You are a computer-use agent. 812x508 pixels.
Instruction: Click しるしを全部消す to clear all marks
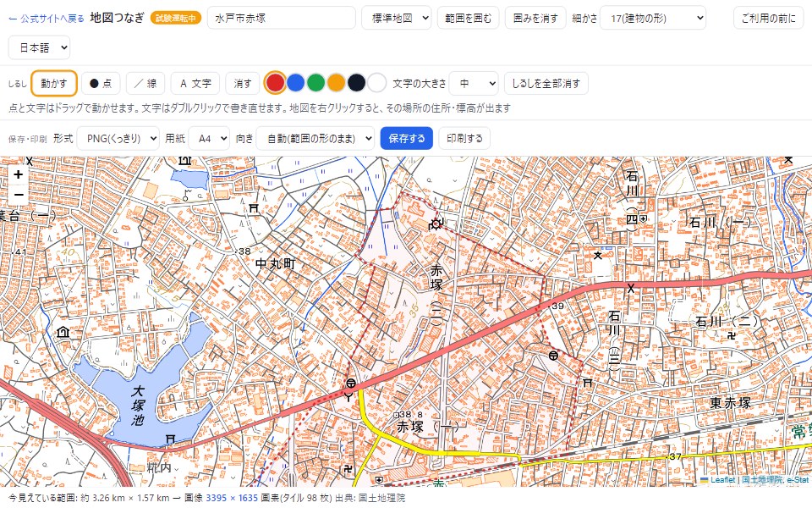pos(546,84)
